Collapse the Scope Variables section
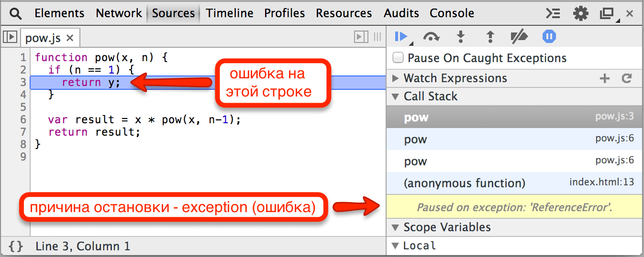Viewport: 644px width, 257px height. click(x=396, y=227)
